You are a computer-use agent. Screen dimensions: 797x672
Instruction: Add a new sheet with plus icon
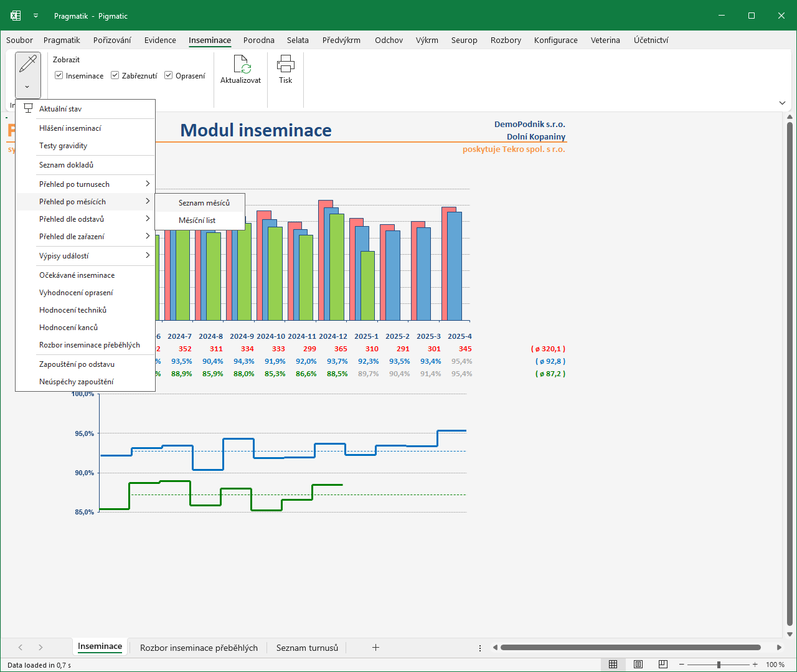(375, 648)
